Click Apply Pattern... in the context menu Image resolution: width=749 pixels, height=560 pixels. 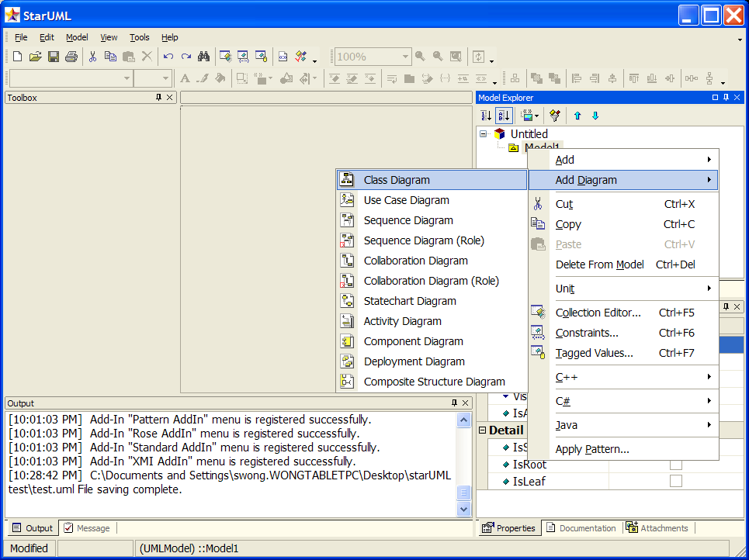pos(623,449)
